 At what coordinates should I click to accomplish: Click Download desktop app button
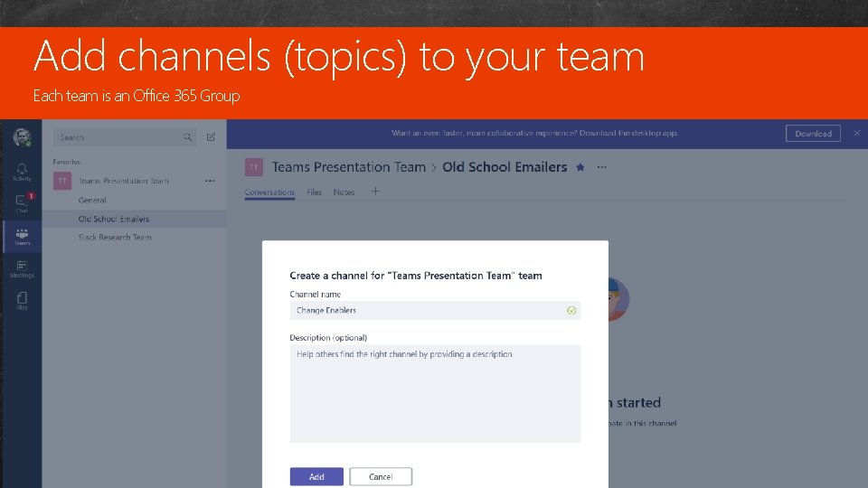point(813,134)
